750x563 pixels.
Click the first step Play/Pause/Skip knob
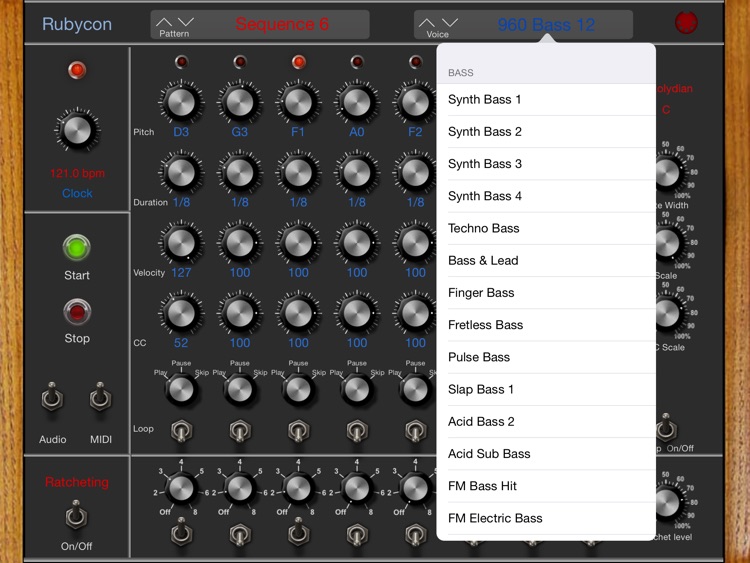pyautogui.click(x=181, y=390)
